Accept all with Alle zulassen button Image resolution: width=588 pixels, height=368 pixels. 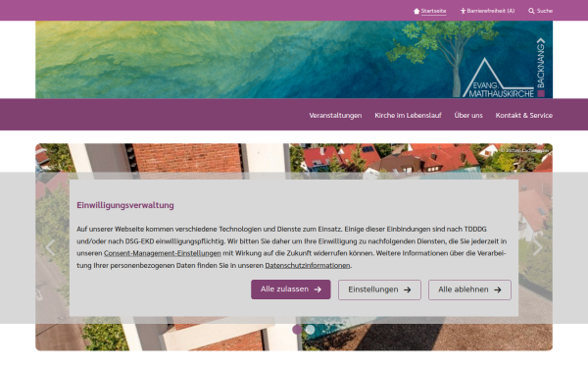tap(291, 289)
